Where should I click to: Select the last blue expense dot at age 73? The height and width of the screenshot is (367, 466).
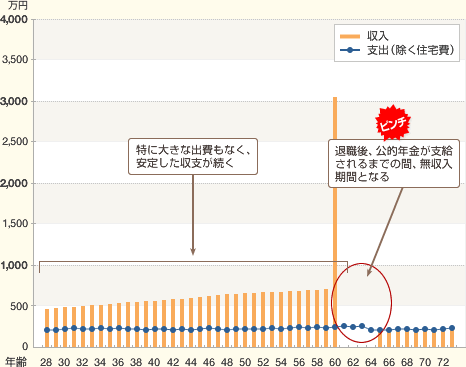click(452, 328)
